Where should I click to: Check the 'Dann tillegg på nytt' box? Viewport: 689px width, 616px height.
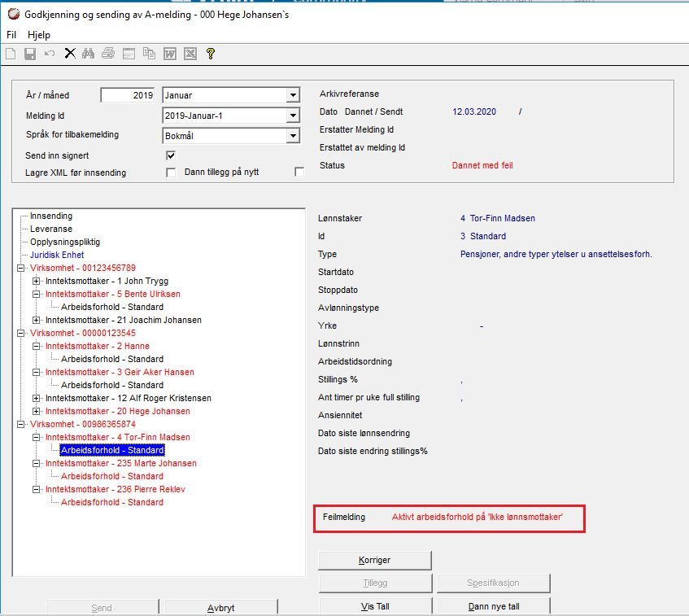tap(299, 173)
